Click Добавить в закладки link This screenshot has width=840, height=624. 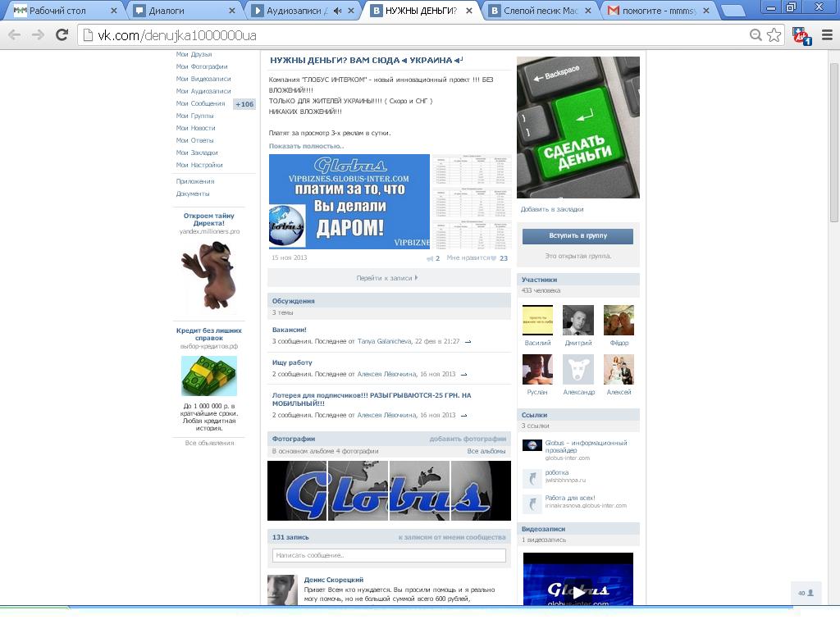552,209
